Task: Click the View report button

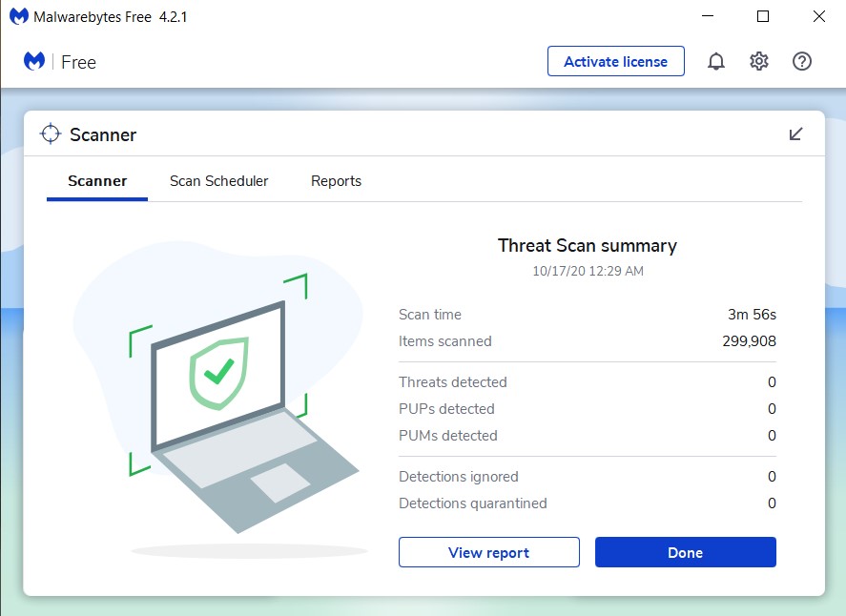Action: pos(489,552)
